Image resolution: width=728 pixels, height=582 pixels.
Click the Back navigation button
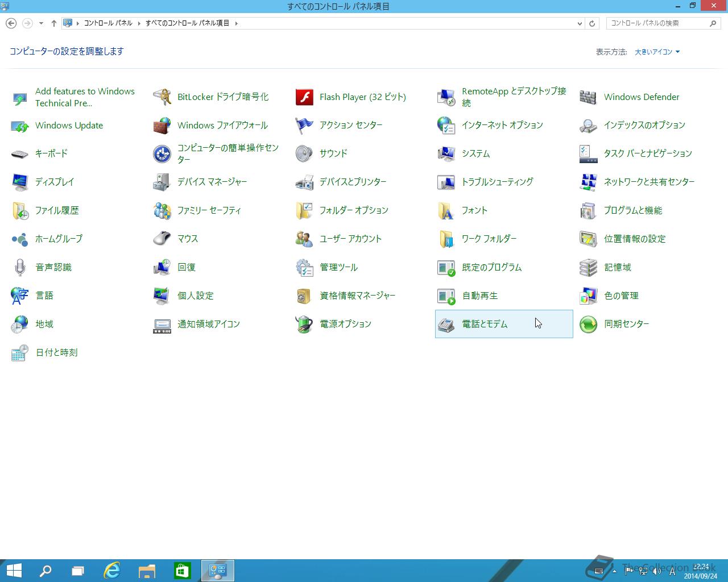pos(11,23)
